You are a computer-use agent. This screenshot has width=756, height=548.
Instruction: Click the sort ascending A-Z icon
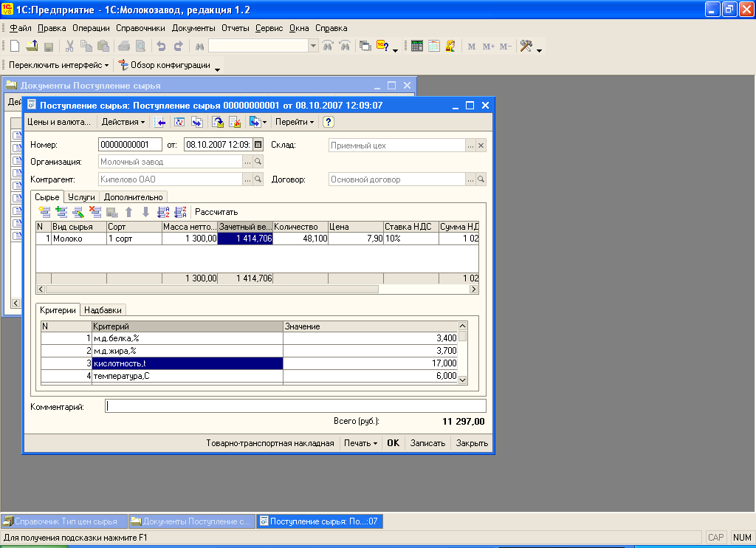[163, 212]
